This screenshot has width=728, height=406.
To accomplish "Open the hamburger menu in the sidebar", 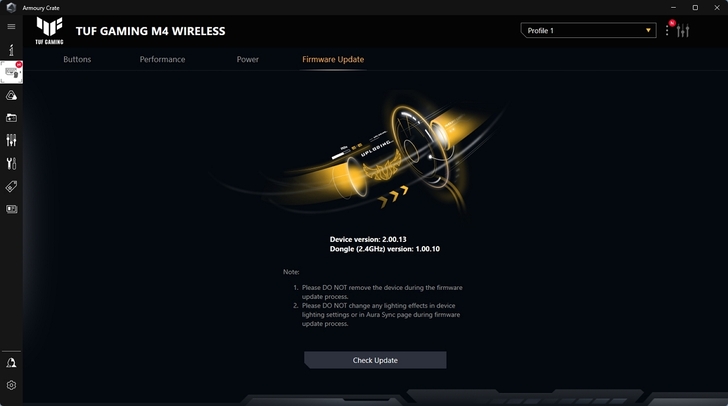I will click(11, 26).
